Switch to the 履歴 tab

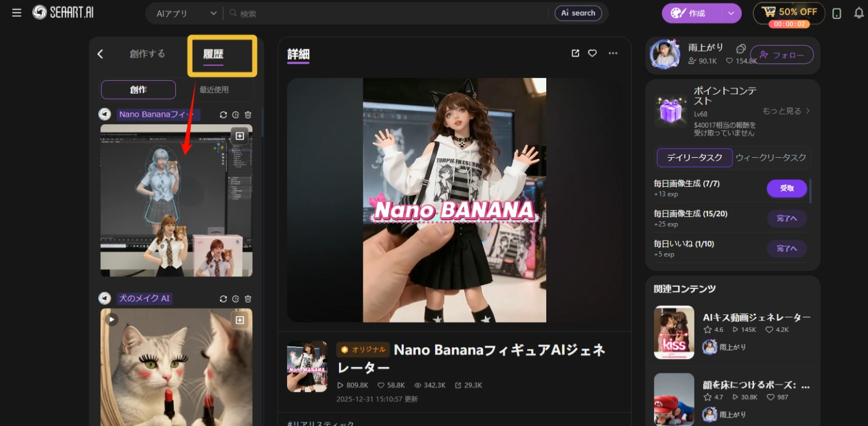click(213, 54)
